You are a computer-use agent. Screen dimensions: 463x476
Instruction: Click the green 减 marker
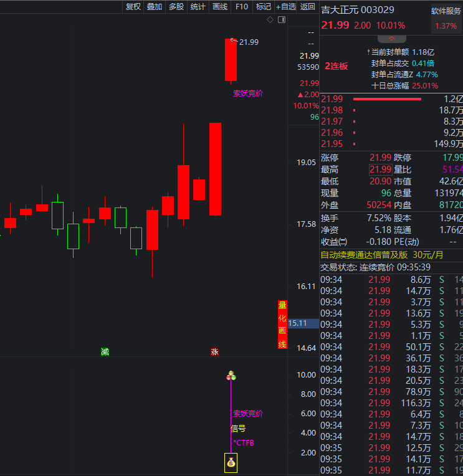(105, 352)
